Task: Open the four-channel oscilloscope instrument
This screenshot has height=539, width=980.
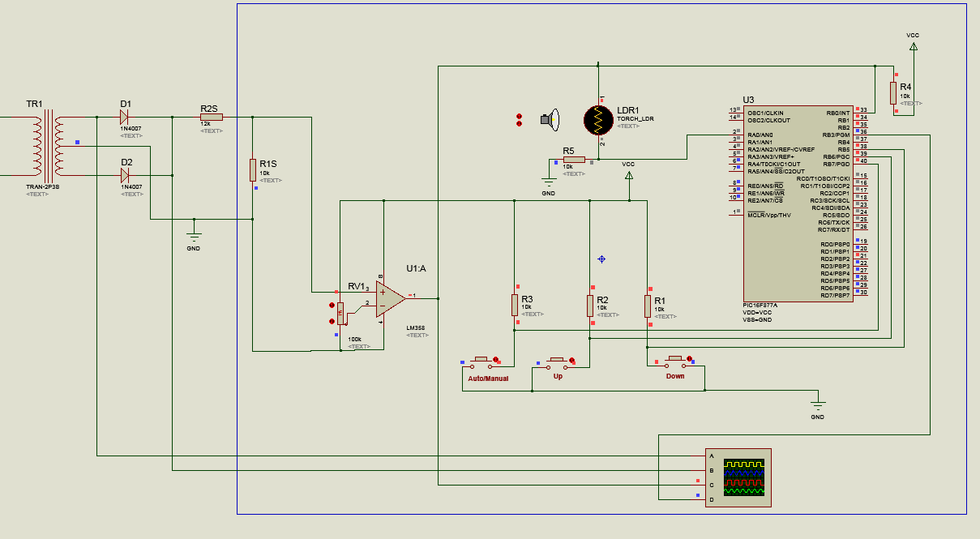Action: 738,478
